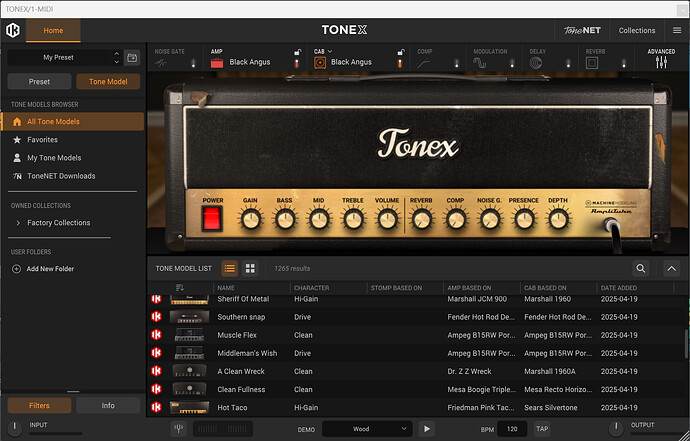The height and width of the screenshot is (441, 690).
Task: Select the Noise Gate module icon
Action: pyautogui.click(x=161, y=63)
